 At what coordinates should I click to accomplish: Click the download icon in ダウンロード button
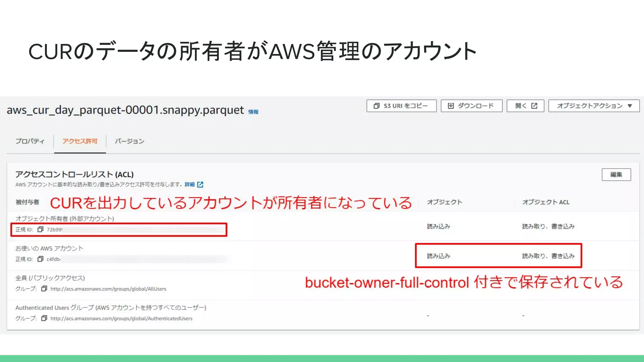pyautogui.click(x=451, y=106)
